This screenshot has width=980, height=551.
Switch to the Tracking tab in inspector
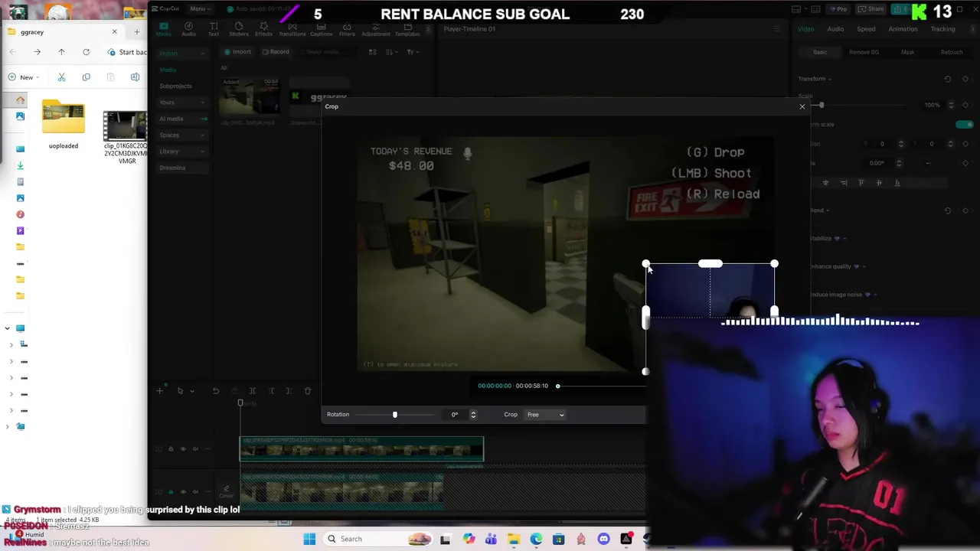pos(942,29)
